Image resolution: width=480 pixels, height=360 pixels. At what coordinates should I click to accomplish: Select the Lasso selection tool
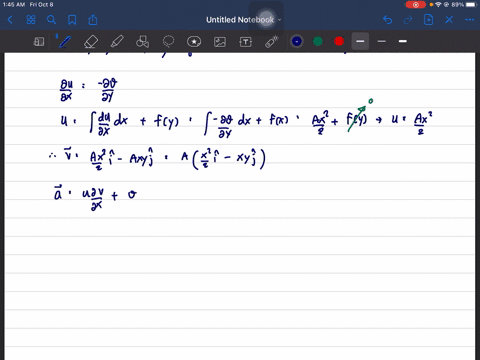[x=168, y=42]
